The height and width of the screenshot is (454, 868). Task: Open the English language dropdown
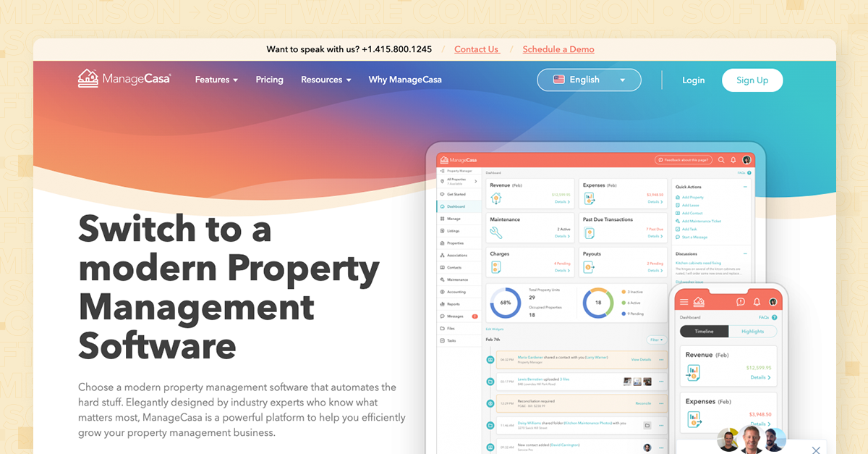[x=588, y=80]
